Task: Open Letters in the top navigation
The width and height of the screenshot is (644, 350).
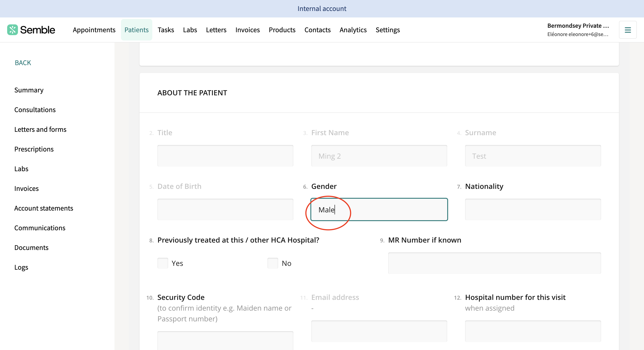Action: 216,30
